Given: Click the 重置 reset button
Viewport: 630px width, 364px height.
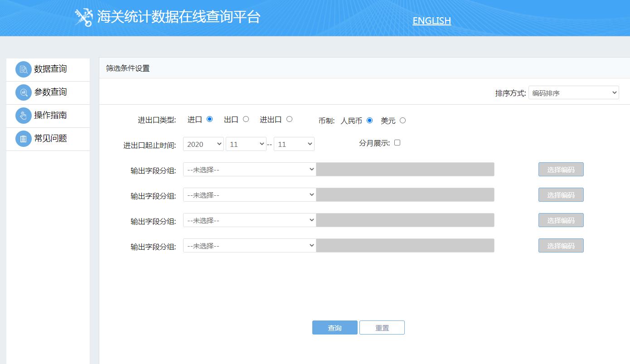Looking at the screenshot, I should [382, 327].
